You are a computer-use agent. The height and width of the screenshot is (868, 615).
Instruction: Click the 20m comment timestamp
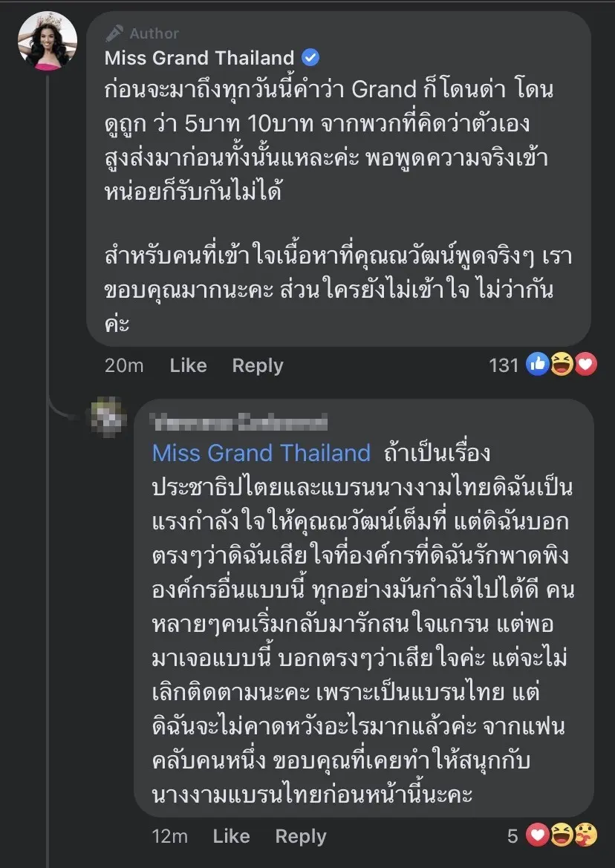pyautogui.click(x=124, y=365)
